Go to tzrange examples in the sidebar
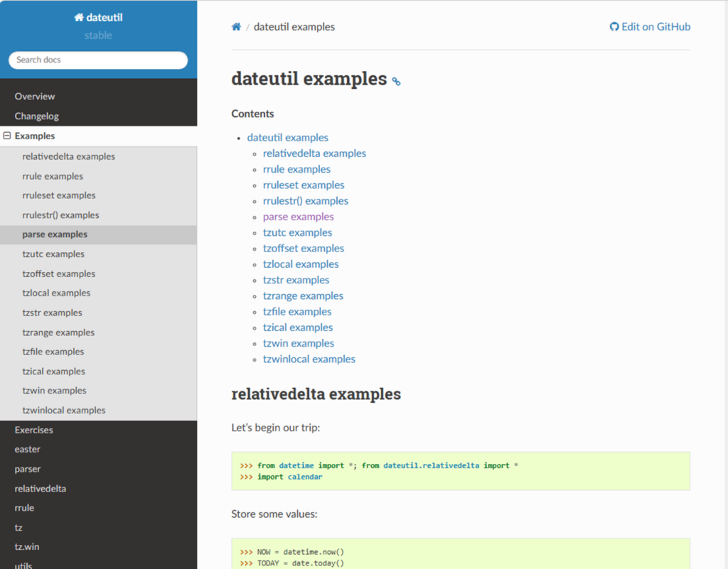Screen dimensions: 728x569 click(58, 332)
